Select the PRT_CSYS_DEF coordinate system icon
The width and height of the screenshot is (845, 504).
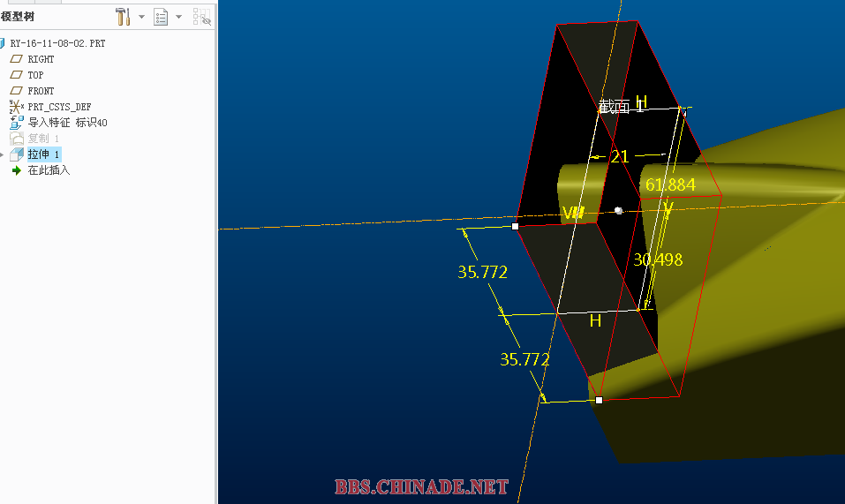click(x=16, y=107)
